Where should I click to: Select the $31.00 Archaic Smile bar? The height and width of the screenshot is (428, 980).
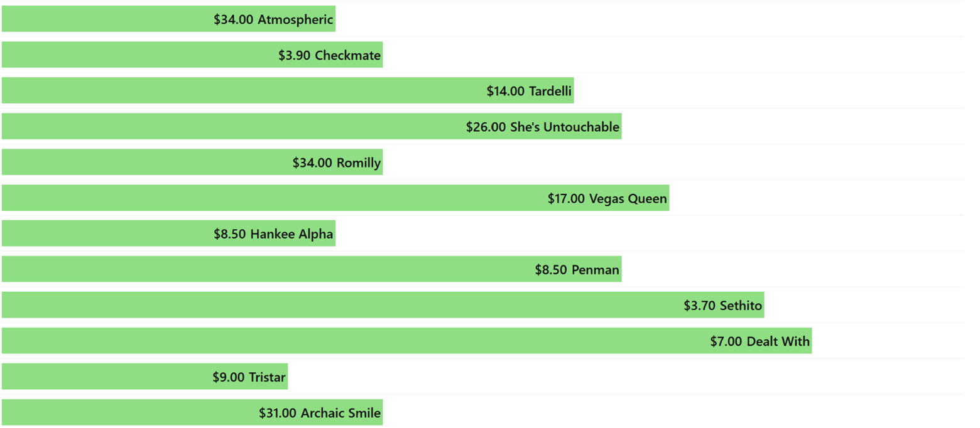point(192,412)
